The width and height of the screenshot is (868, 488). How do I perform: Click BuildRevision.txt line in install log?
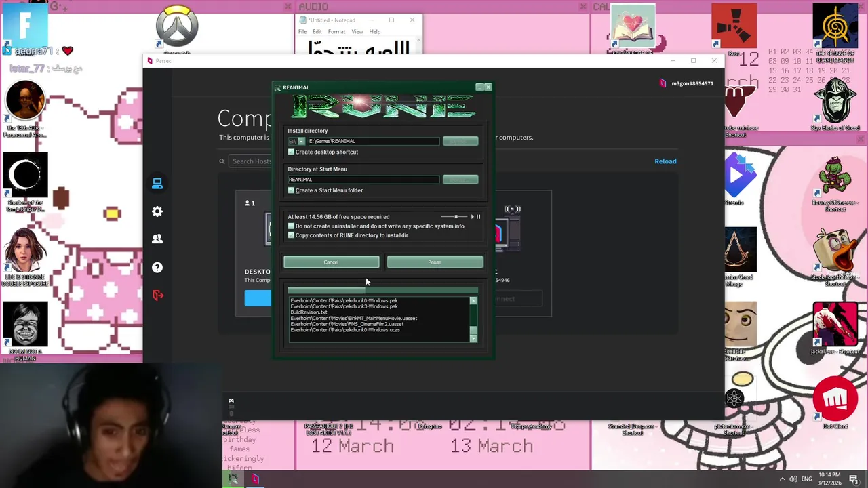coord(309,312)
